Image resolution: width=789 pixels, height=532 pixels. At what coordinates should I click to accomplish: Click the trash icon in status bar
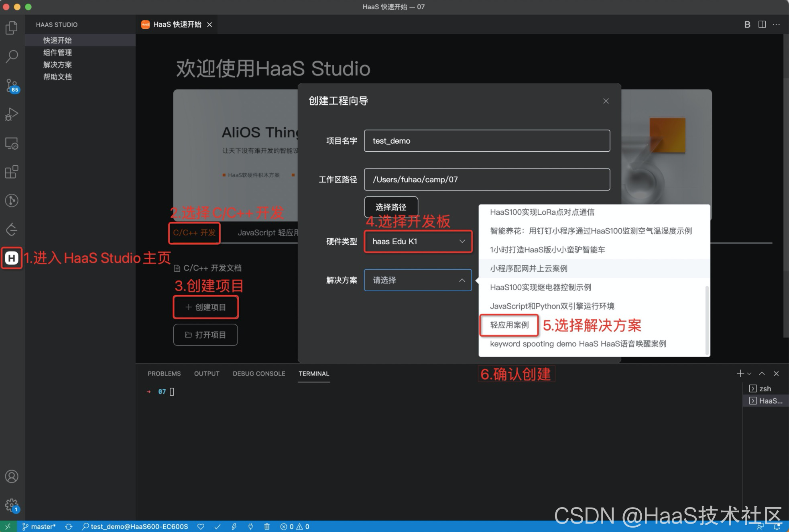(267, 526)
